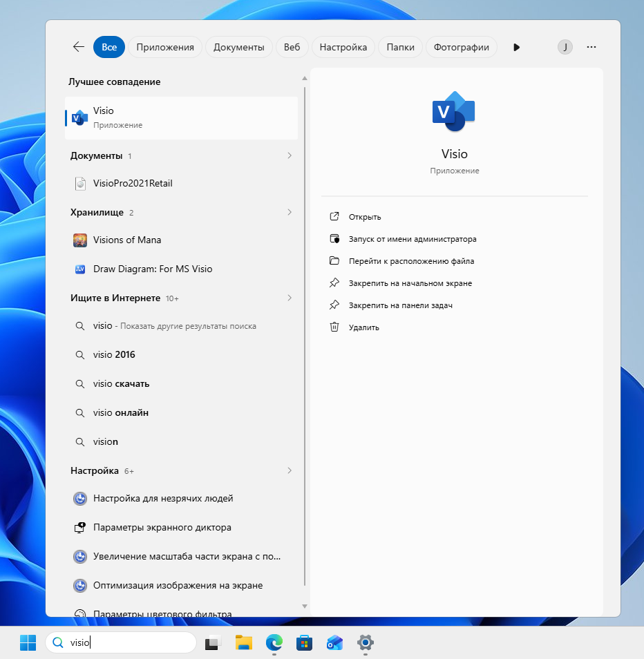Image resolution: width=644 pixels, height=659 pixels.
Task: Open Draw Diagram: For MS Visio
Action: 181,269
